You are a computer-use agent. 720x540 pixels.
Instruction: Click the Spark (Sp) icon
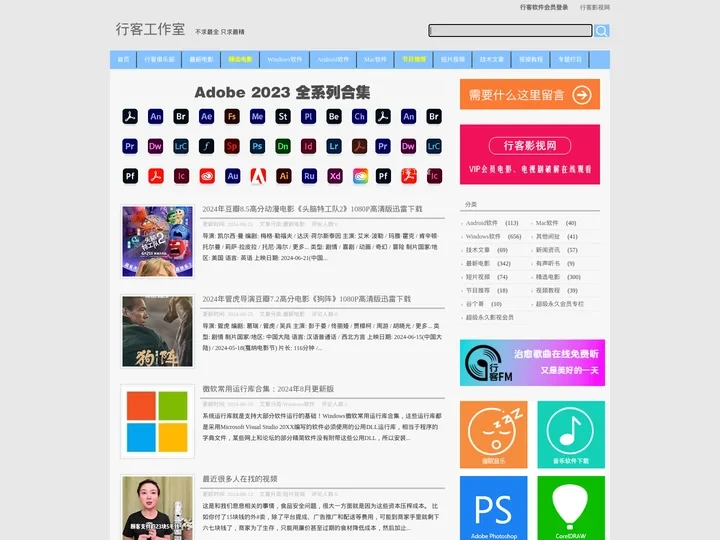(232, 146)
